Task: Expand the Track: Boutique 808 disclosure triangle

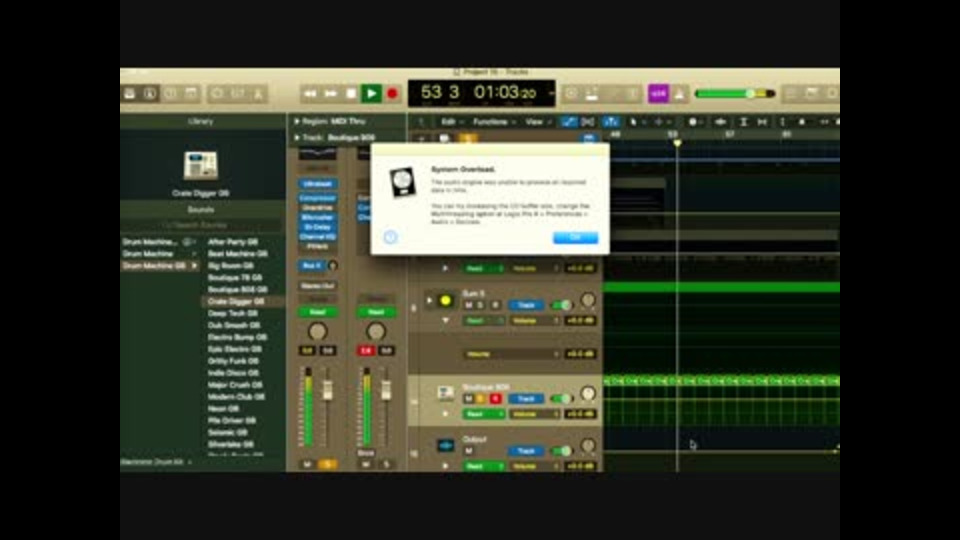Action: (x=296, y=138)
